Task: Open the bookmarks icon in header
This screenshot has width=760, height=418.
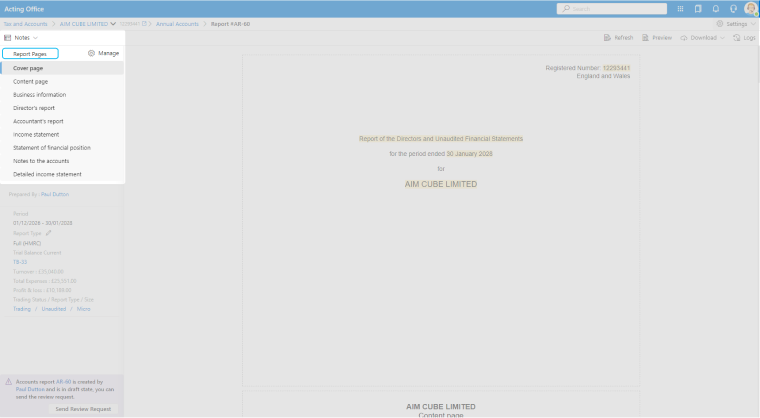Action: pos(698,9)
